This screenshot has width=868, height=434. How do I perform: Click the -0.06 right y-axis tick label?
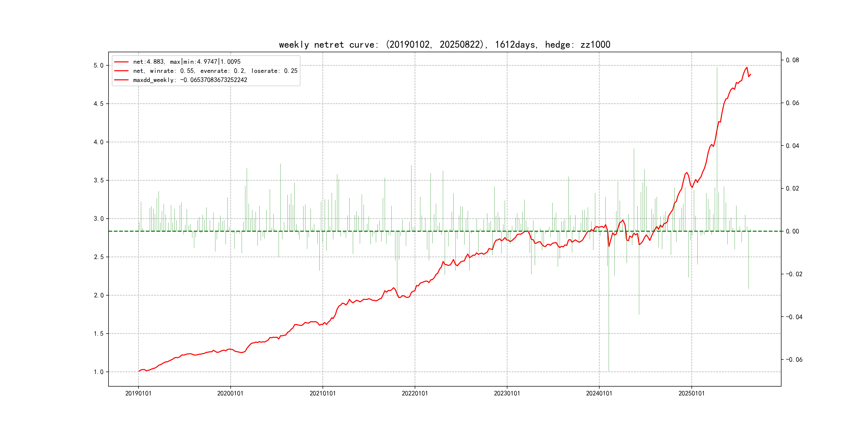(x=794, y=360)
